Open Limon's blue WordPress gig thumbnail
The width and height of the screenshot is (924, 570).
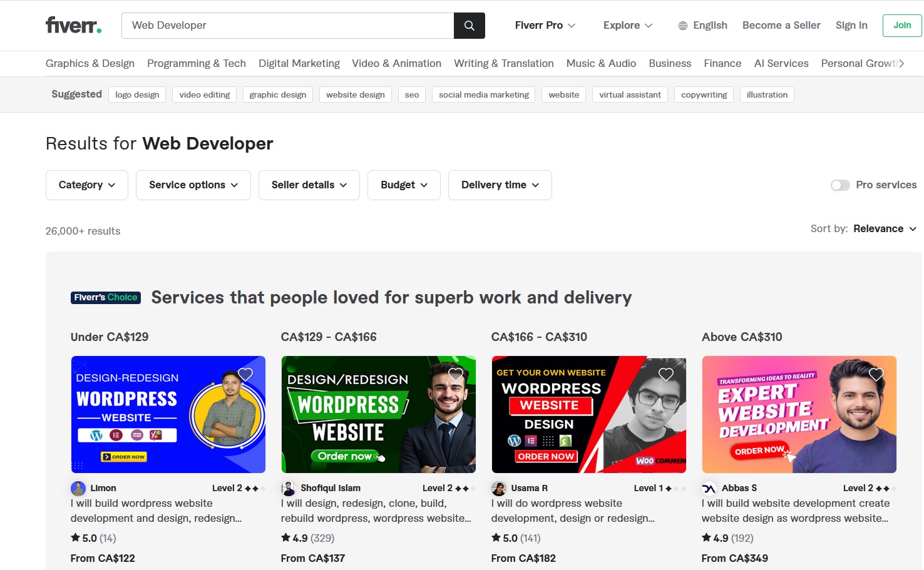pyautogui.click(x=168, y=414)
